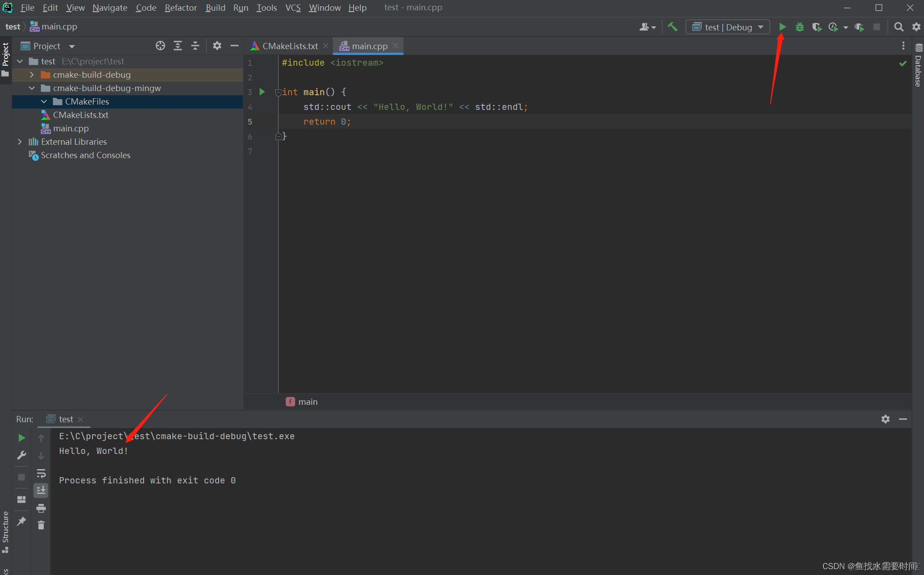Viewport: 924px width, 575px height.
Task: Open the Refactor menu
Action: [181, 8]
